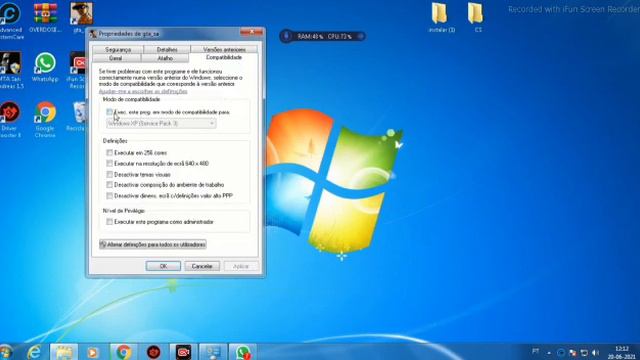Launch Internet Explorer from the taskbar
The height and width of the screenshot is (360, 640).
[35, 352]
